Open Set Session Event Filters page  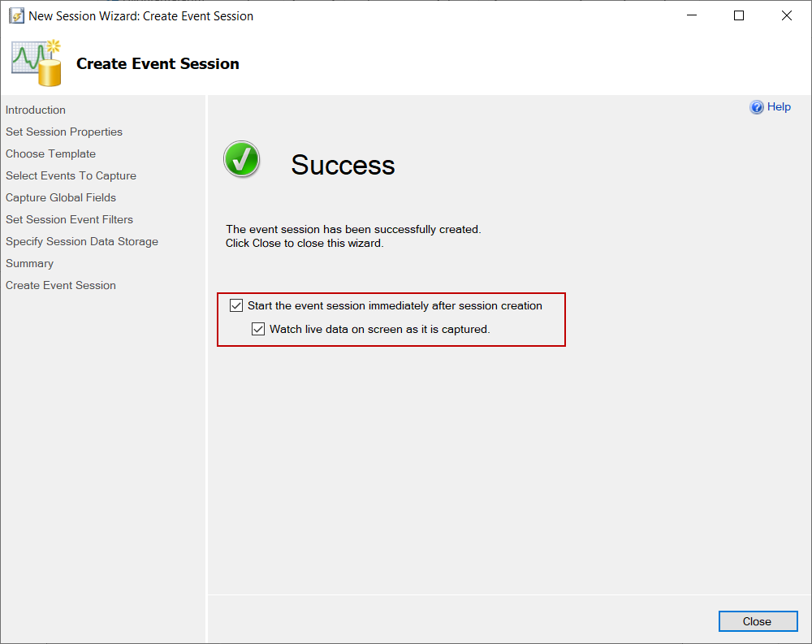pos(69,219)
